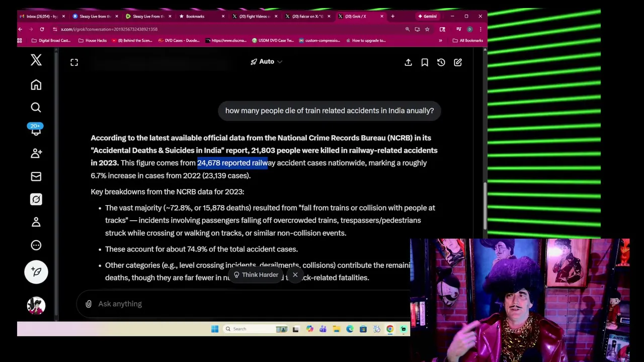Open House Hacks bookmark folder
Image resolution: width=644 pixels, height=362 pixels.
tap(92, 40)
